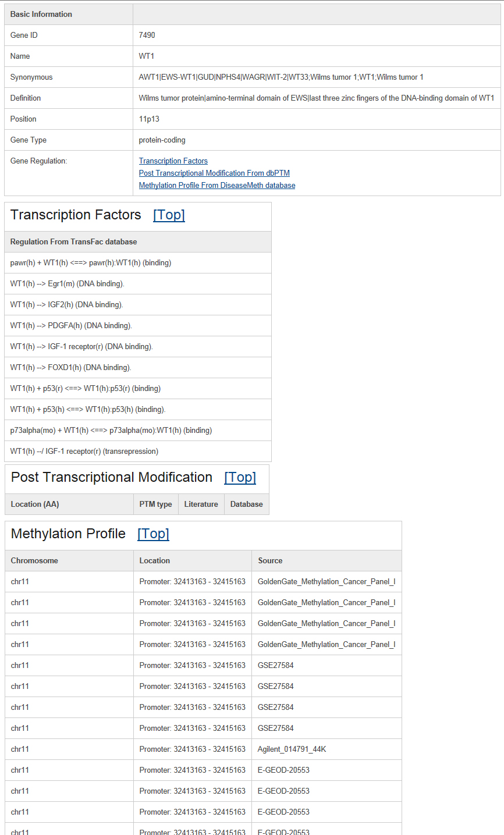Click the Location (AA) column header
Screen dimensions: 504x835
tap(69, 504)
